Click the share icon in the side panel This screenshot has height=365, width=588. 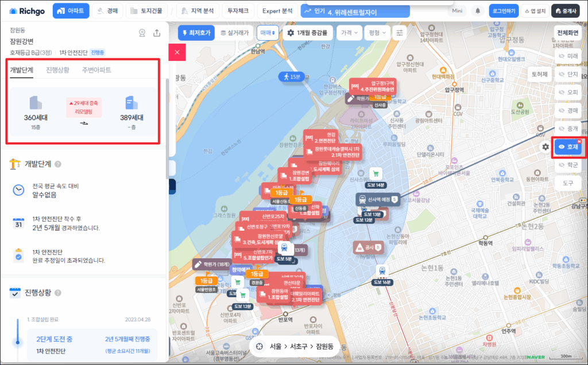click(157, 33)
